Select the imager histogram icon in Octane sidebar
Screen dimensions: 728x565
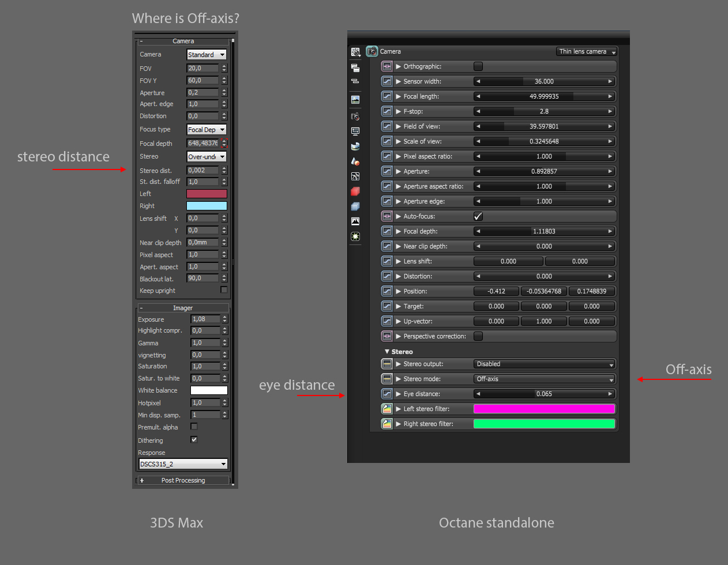click(355, 221)
